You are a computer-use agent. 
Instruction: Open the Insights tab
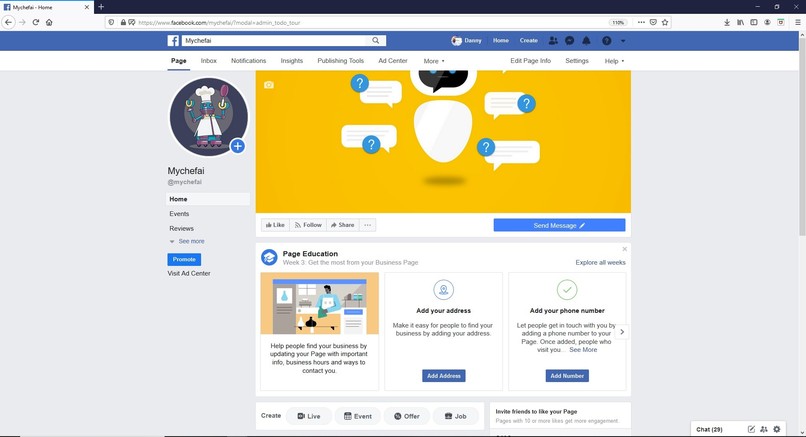pyautogui.click(x=291, y=61)
